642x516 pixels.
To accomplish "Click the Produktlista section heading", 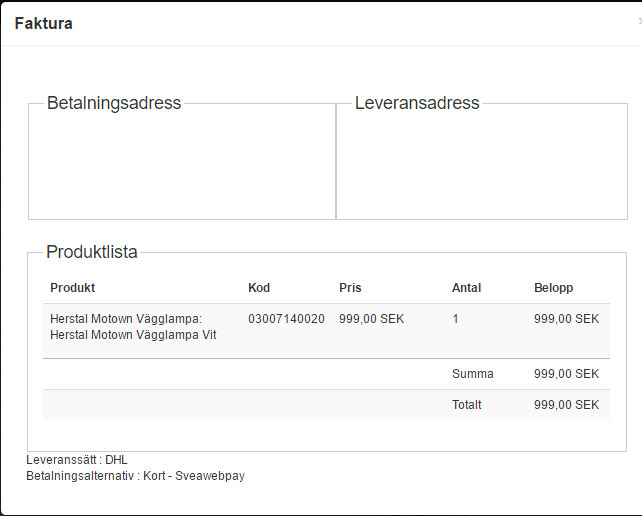I will tap(92, 252).
